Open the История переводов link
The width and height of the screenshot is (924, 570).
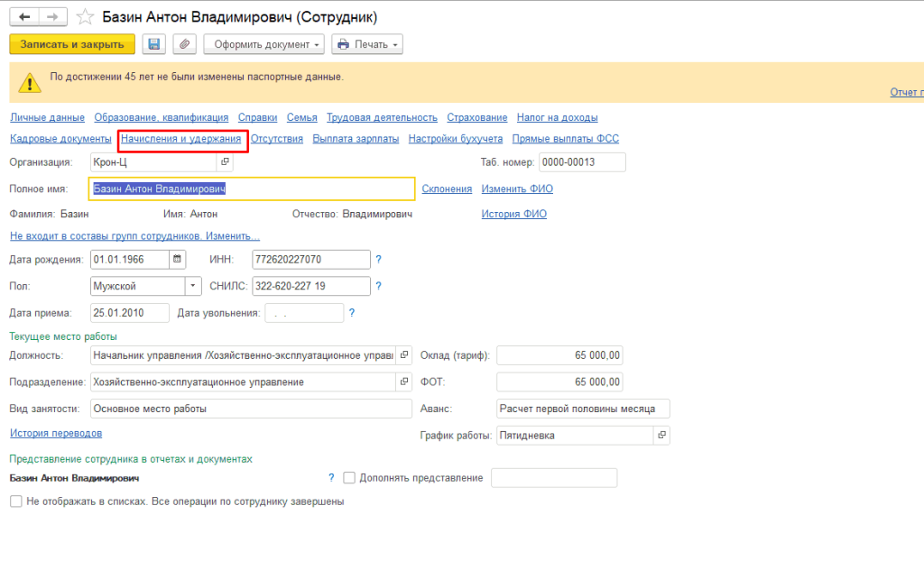[51, 433]
